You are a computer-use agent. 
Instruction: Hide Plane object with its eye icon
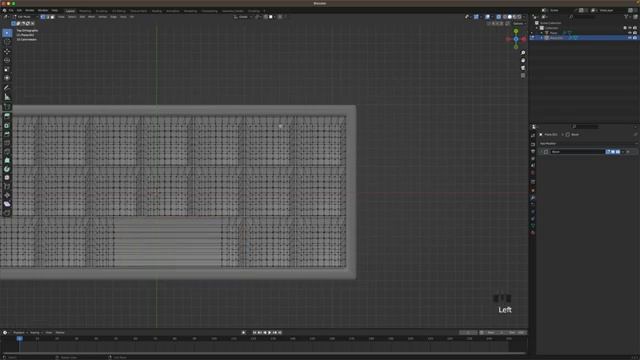(x=630, y=33)
